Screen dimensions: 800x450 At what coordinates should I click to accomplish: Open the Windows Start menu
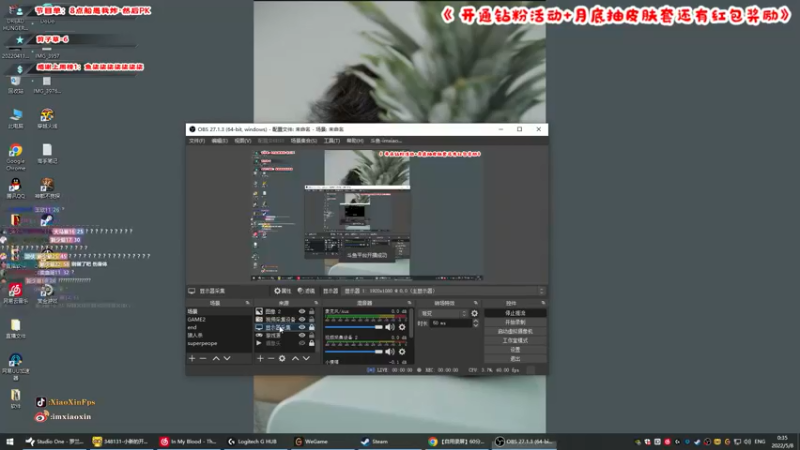[10, 442]
